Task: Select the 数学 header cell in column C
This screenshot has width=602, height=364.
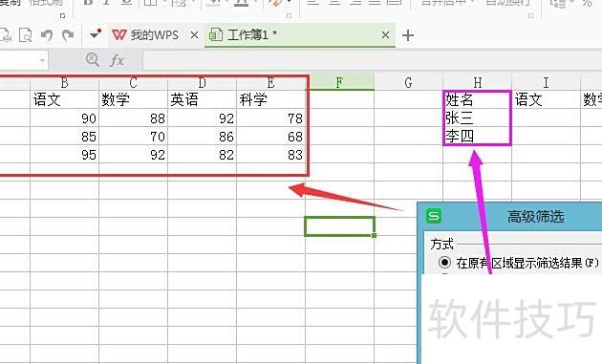Action: [x=133, y=99]
